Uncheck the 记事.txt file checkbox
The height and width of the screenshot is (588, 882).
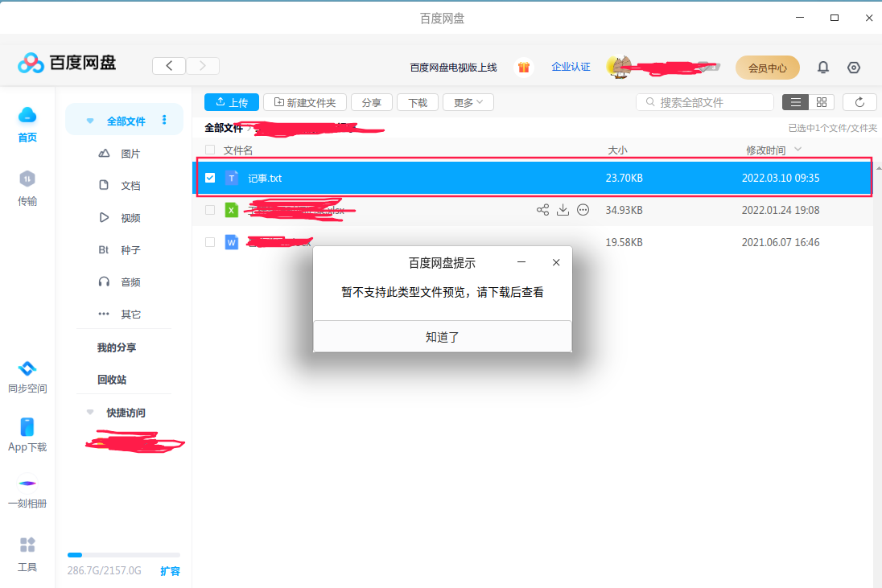coord(210,178)
